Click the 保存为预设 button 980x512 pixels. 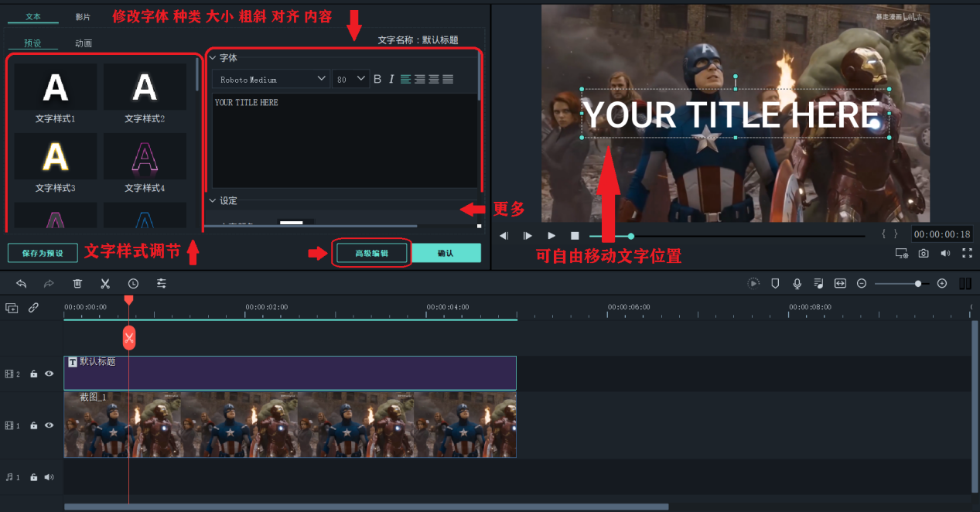click(x=43, y=253)
